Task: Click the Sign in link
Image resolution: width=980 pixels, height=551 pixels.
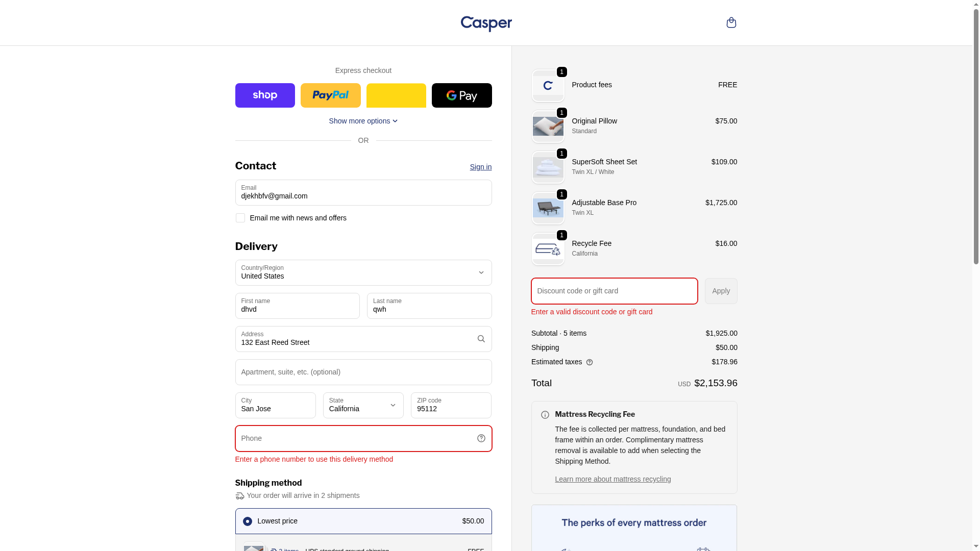Action: click(x=480, y=167)
